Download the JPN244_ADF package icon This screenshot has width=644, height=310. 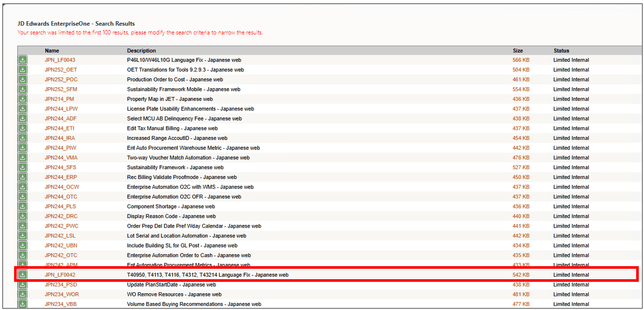point(22,118)
